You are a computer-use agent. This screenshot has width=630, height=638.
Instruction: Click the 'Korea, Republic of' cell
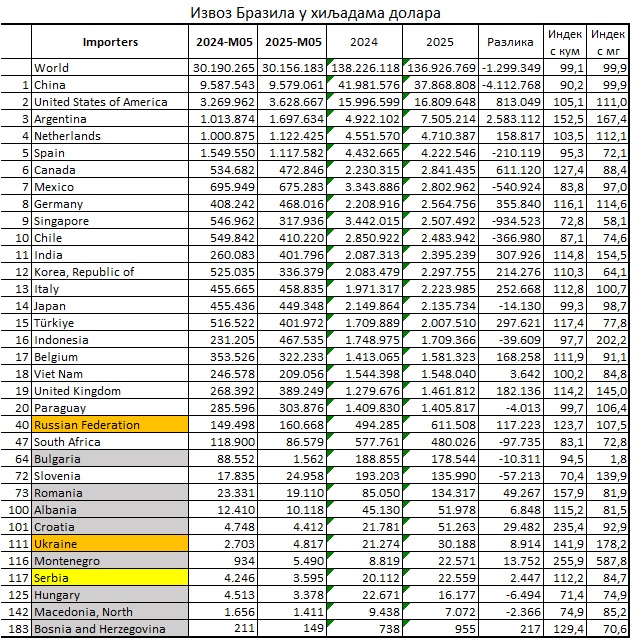point(110,272)
